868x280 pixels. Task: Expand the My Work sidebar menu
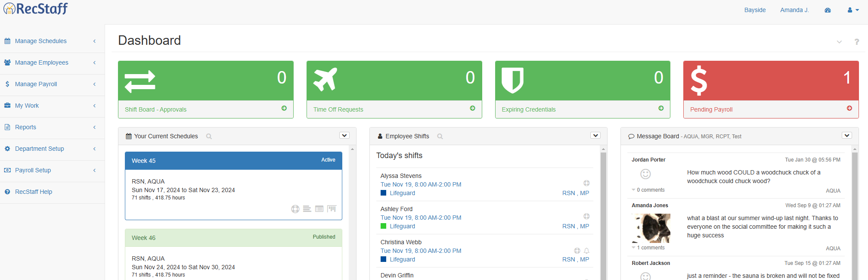click(52, 106)
